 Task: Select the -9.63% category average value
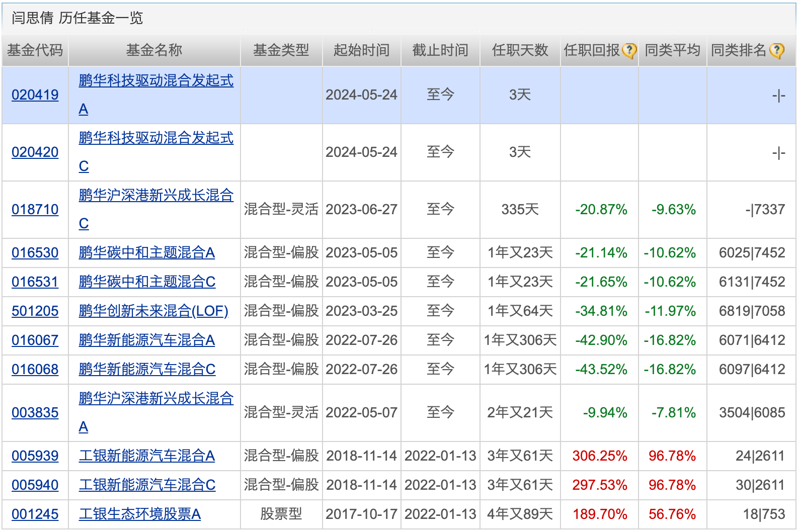pos(674,209)
